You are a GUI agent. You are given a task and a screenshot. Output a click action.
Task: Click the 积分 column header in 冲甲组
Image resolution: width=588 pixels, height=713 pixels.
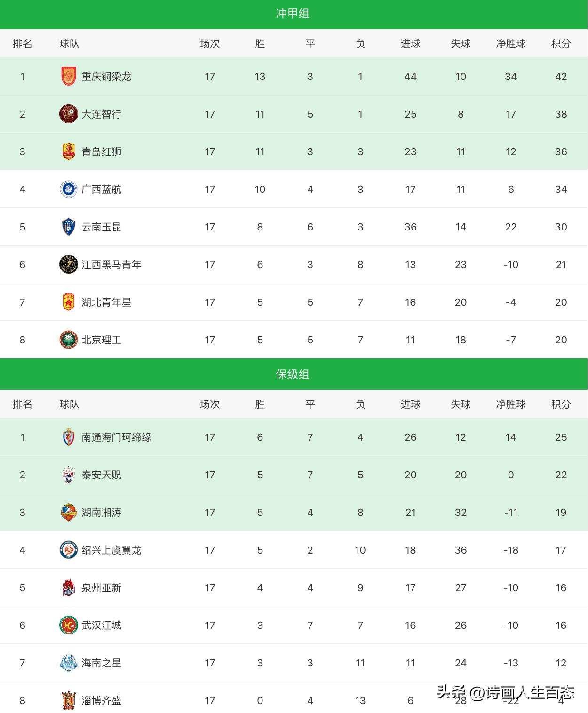561,44
